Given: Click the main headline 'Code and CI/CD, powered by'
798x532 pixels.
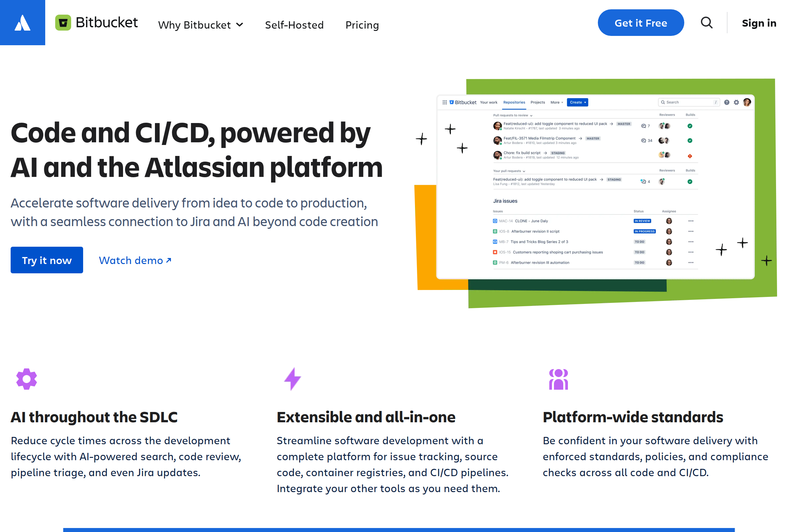Looking at the screenshot, I should pyautogui.click(x=190, y=133).
